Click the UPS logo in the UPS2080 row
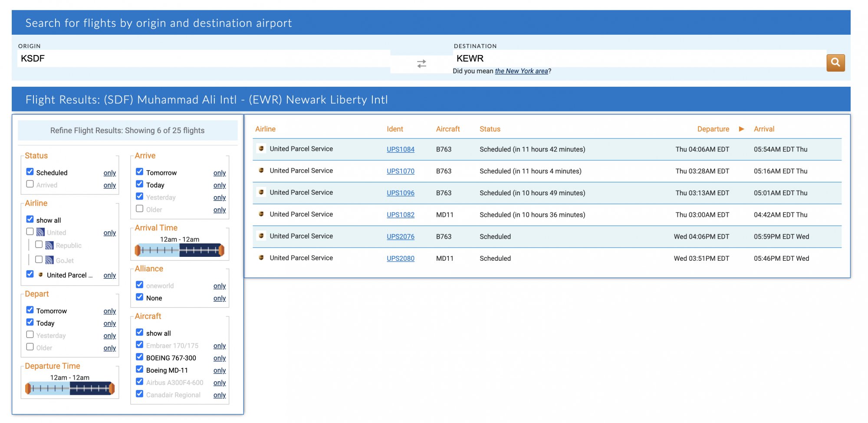The image size is (868, 423). [261, 258]
